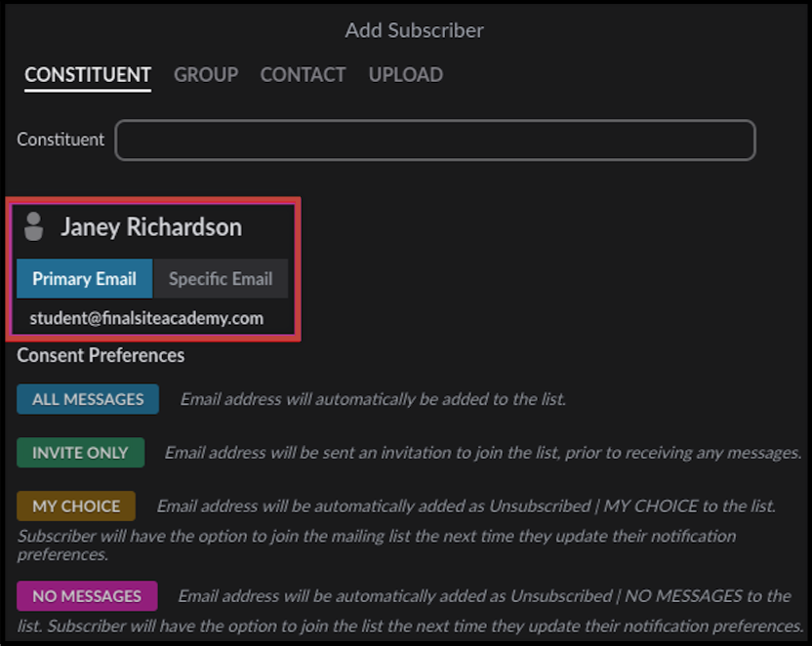Choose the ALL MESSAGES consent preference
The width and height of the screenshot is (812, 646).
click(x=88, y=399)
